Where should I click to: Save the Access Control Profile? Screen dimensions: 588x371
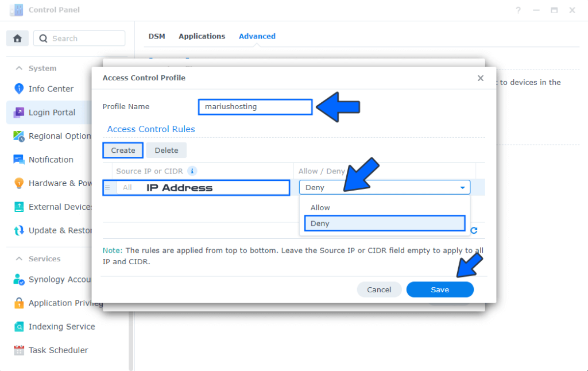(x=440, y=289)
